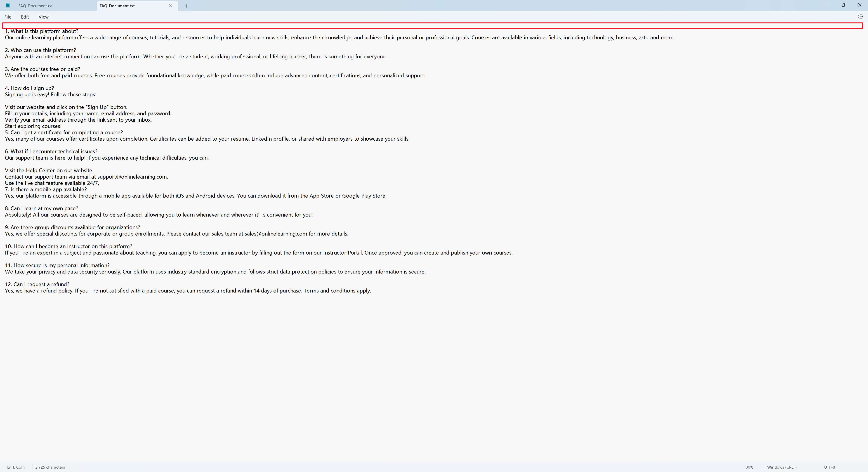
Task: Open Notepad settings gear icon
Action: tap(860, 17)
